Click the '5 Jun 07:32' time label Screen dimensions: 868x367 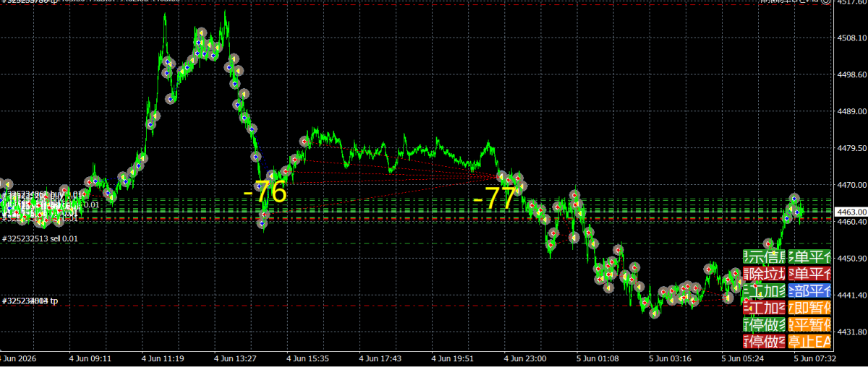click(x=815, y=358)
